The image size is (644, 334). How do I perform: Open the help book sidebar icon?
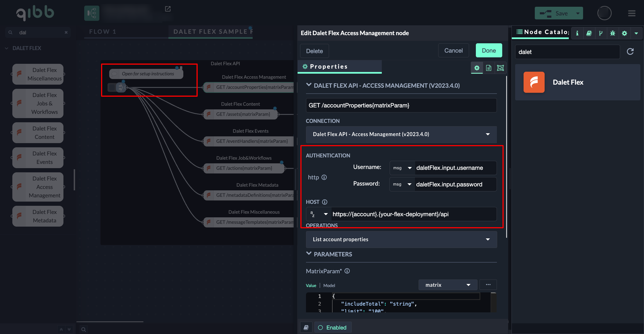coord(589,33)
